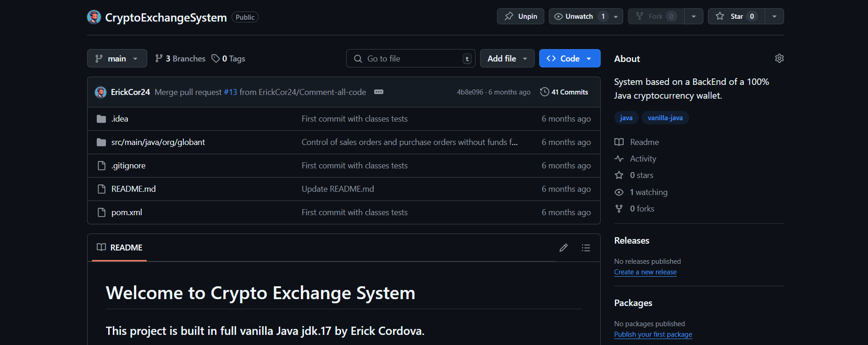Open the green Code dropdown button

point(569,58)
